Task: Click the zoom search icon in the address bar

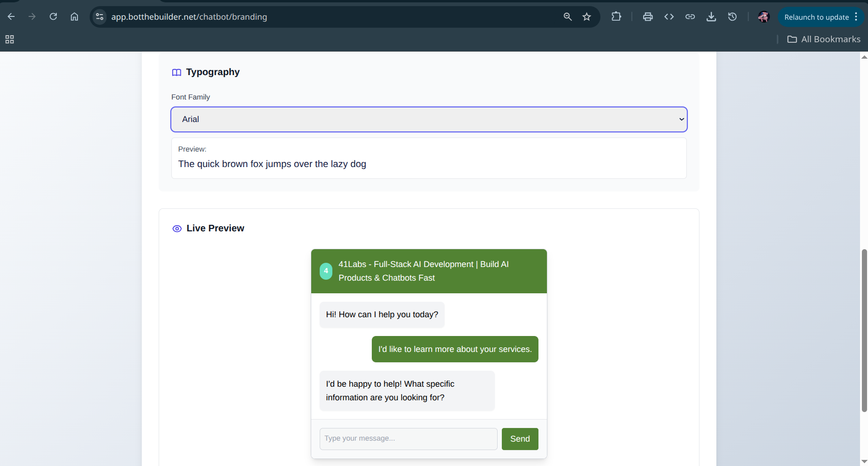Action: pyautogui.click(x=567, y=16)
